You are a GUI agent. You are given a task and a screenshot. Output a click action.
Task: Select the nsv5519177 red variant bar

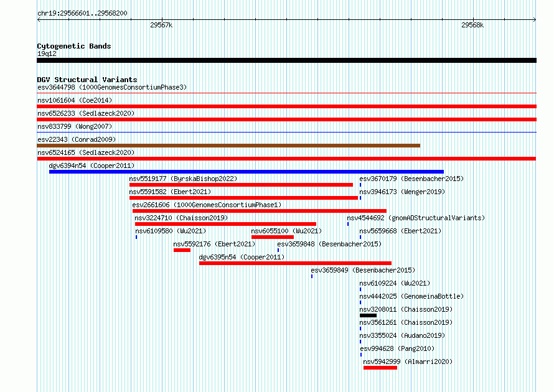[241, 185]
